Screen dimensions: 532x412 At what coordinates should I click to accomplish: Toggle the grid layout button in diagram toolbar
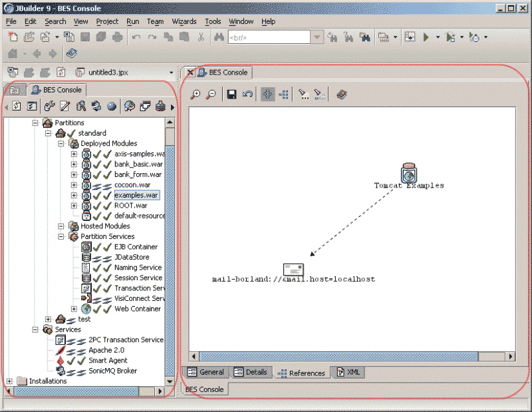tap(283, 95)
